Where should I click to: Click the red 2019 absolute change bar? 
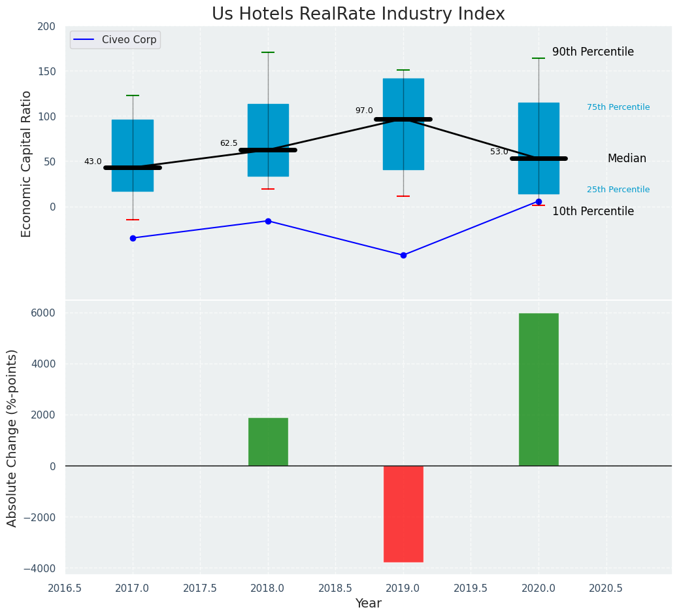tap(403, 513)
